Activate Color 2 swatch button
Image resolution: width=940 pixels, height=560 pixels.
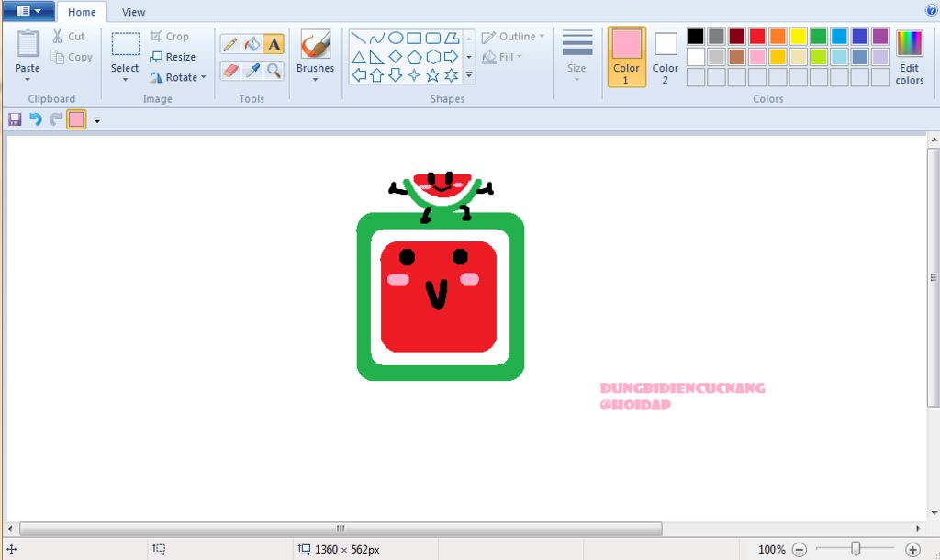click(666, 57)
